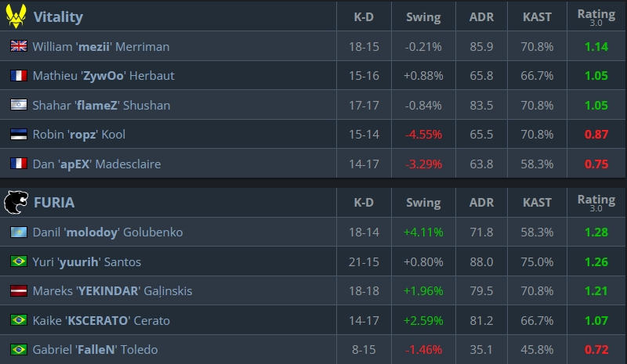Sort Vitality table by K-D column

click(364, 16)
